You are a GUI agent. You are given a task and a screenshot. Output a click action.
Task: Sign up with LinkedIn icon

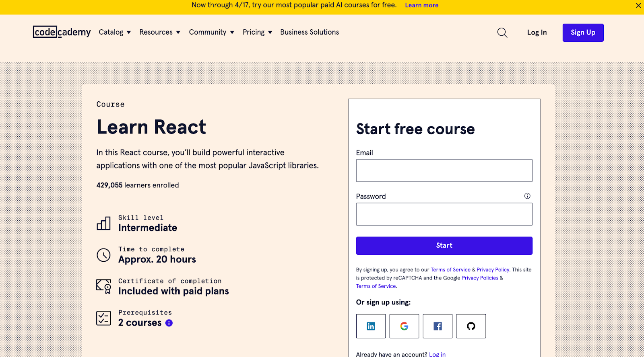(371, 326)
